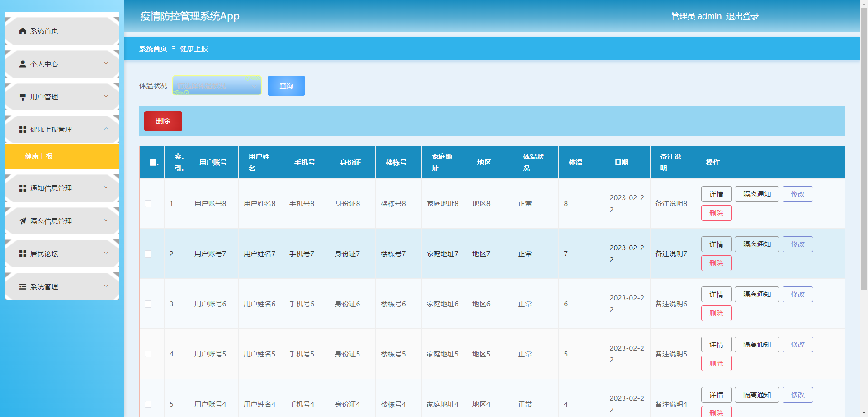Screen dimensions: 868x417
Task: Click the person icon beside 个人中心
Action: pos(23,64)
